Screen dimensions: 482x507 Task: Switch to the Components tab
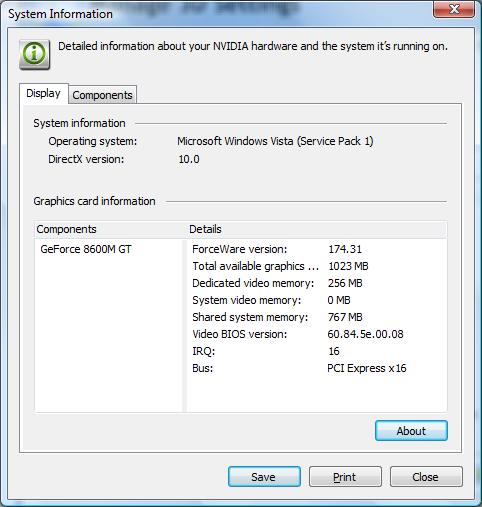coord(102,95)
